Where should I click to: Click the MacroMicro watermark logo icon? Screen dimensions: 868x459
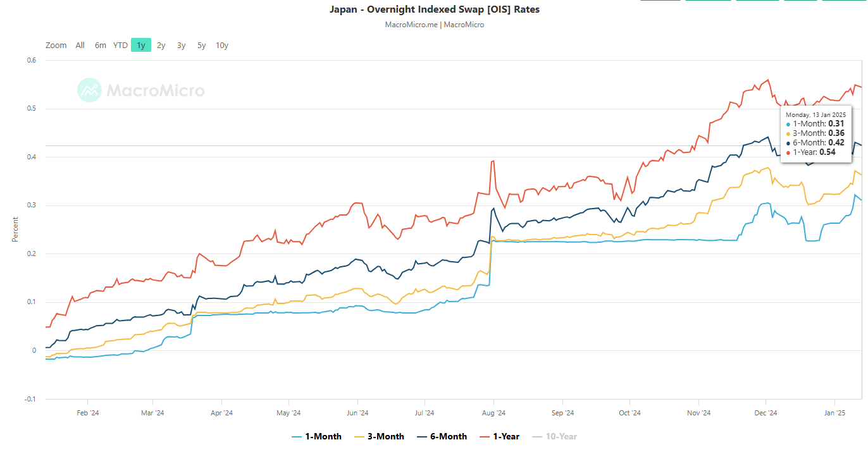[89, 90]
